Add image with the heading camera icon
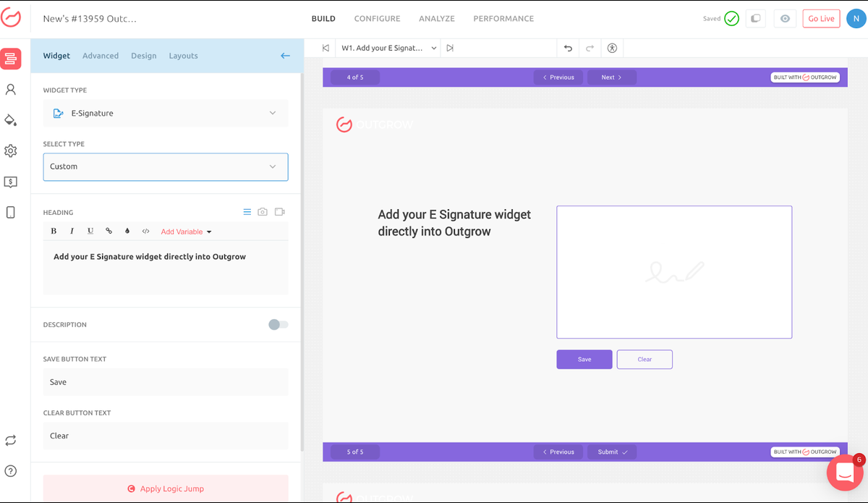 263,212
